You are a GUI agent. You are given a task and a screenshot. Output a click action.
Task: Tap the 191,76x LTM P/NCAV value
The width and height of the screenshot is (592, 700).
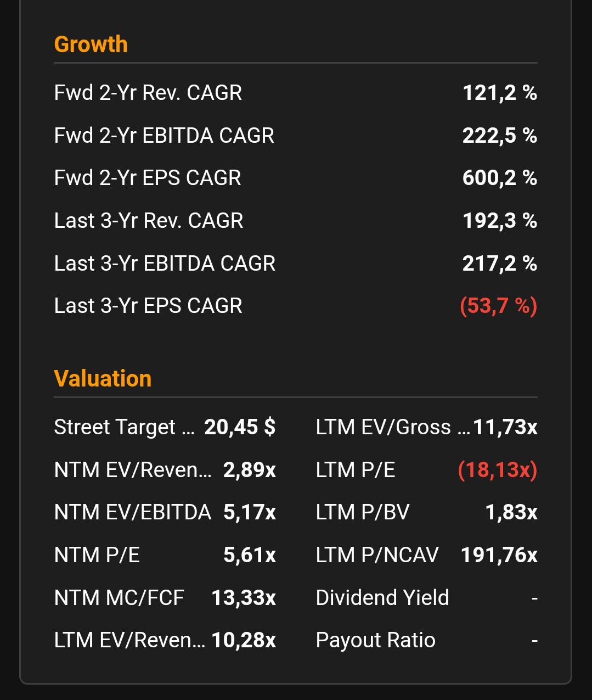point(499,555)
